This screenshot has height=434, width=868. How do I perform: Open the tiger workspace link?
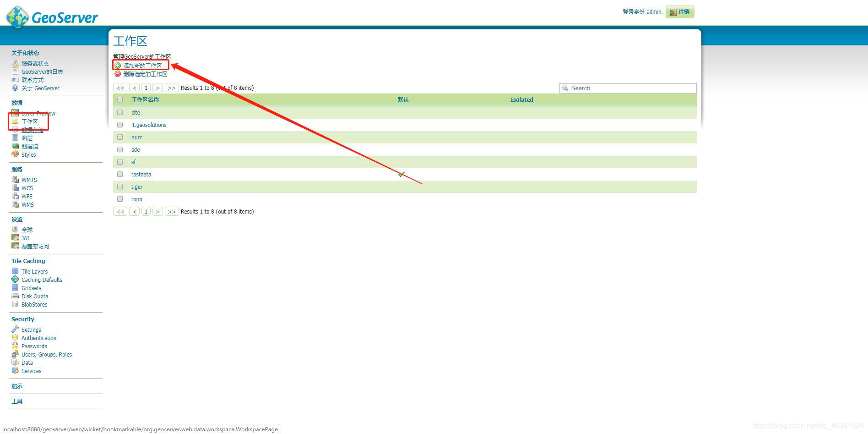(x=137, y=187)
